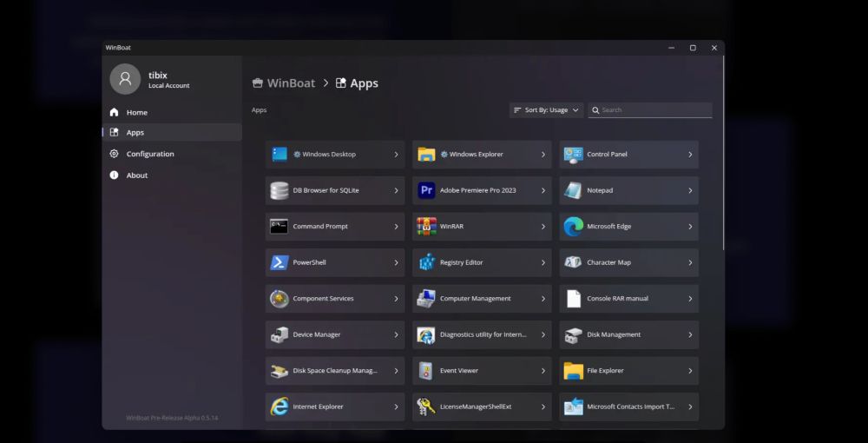Click the tibix username text
This screenshot has width=868, height=443.
[x=158, y=76]
